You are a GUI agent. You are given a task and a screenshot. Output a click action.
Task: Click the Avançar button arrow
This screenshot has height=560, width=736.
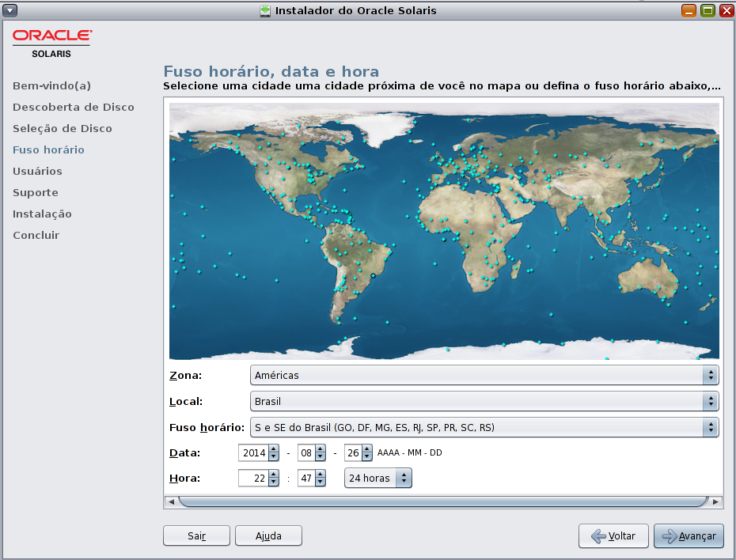pyautogui.click(x=670, y=535)
